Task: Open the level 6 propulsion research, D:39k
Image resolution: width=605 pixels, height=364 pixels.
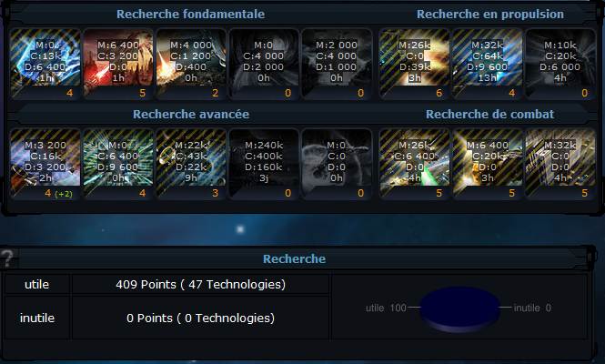Action: pyautogui.click(x=414, y=64)
